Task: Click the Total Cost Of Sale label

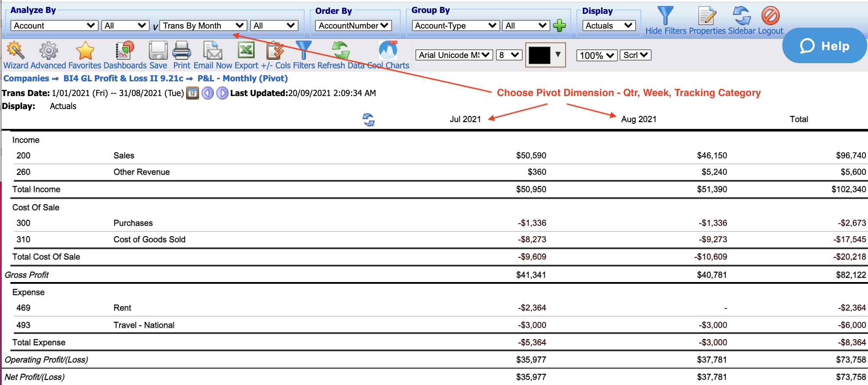Action: [x=46, y=257]
